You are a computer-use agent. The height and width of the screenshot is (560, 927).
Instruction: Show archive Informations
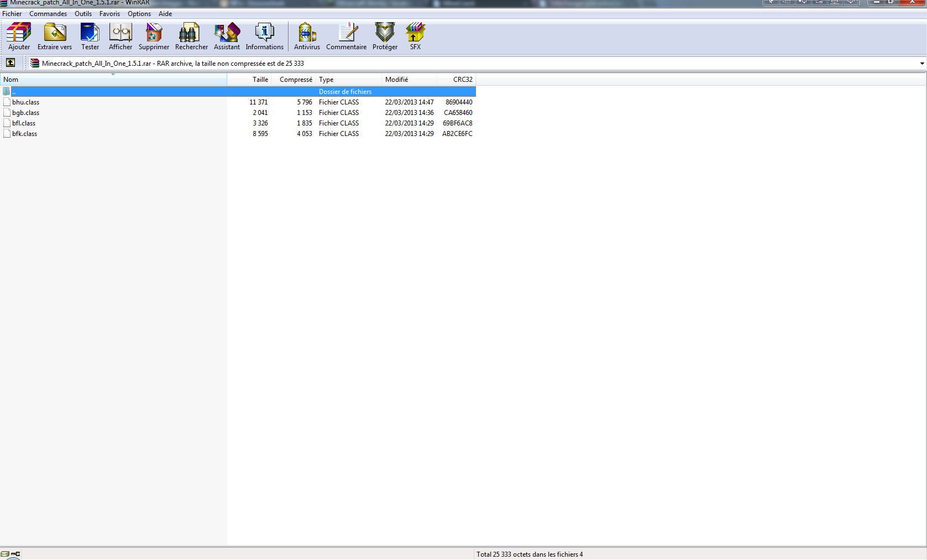pos(264,36)
